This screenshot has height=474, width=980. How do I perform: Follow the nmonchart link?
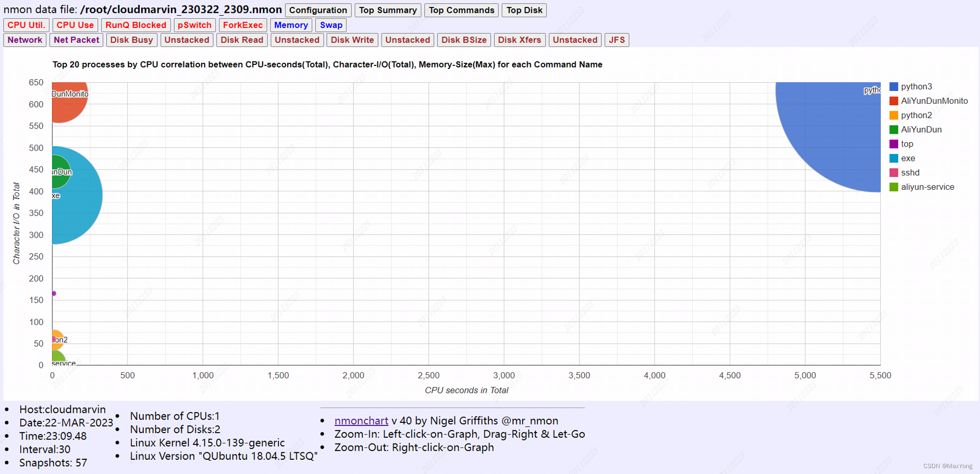click(x=361, y=421)
